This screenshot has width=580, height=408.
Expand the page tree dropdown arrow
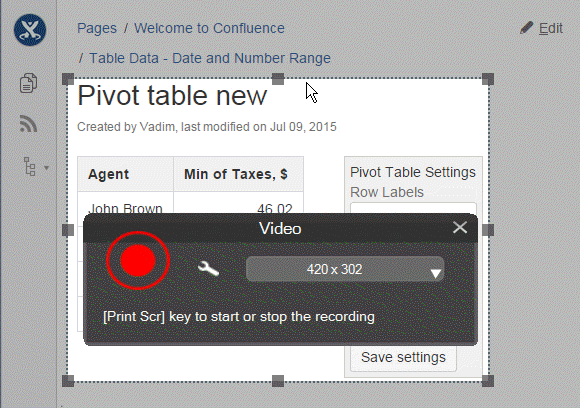point(47,168)
